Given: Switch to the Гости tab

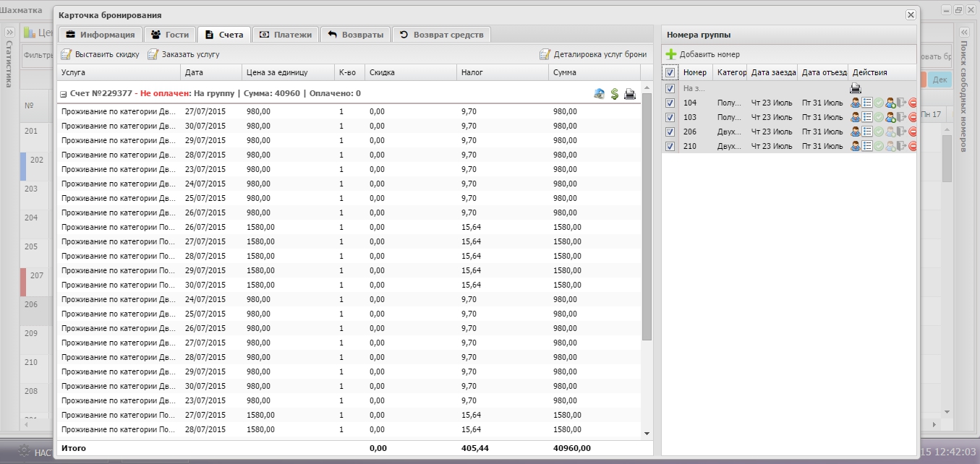Looking at the screenshot, I should click(170, 35).
